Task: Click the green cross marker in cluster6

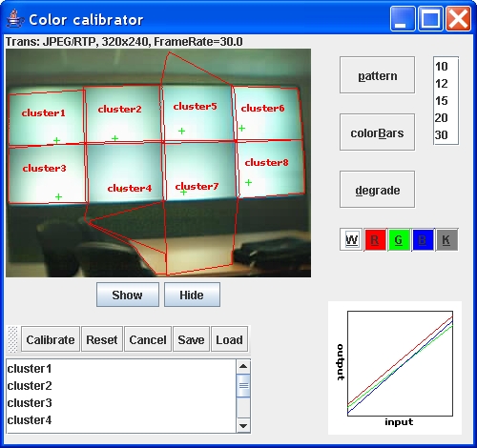Action: (x=241, y=128)
